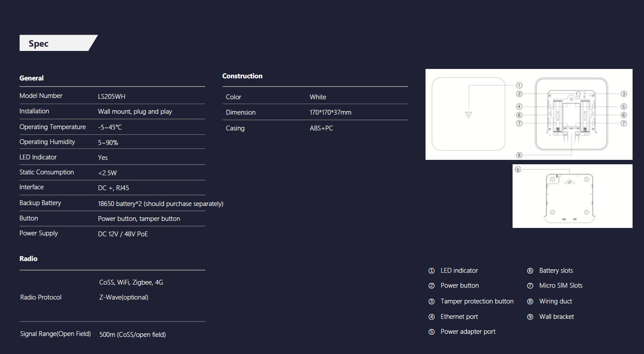
Task: Click the circled 2 beside Power button in legend
Action: tap(431, 286)
